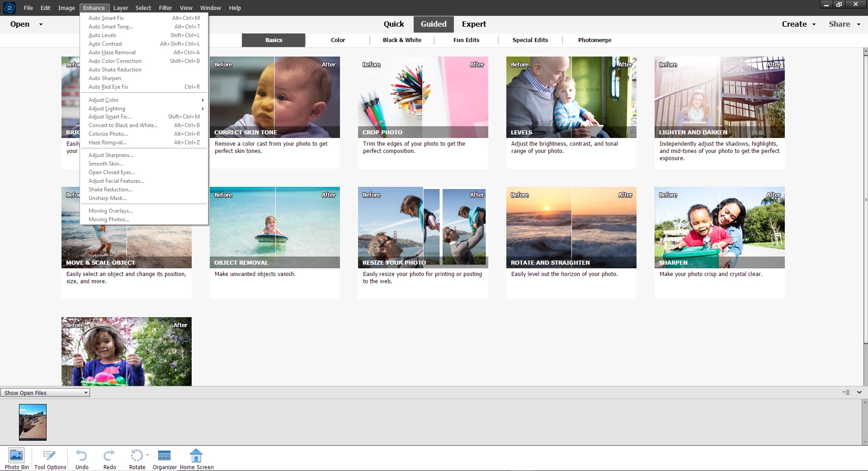Click the Redo icon
This screenshot has height=471, width=868.
109,455
